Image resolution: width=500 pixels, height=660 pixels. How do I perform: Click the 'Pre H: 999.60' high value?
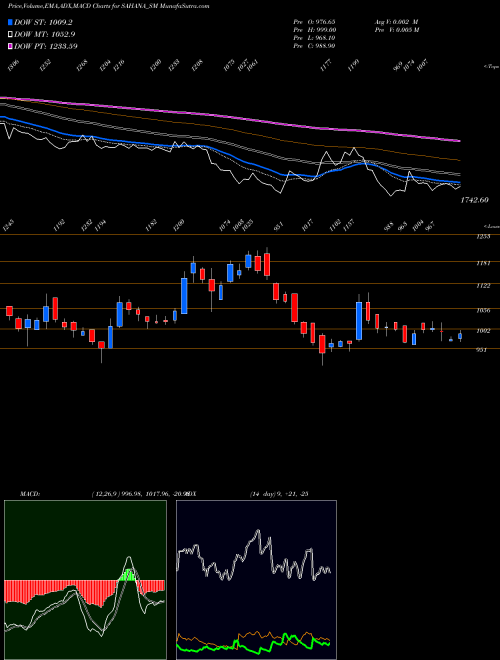click(314, 29)
